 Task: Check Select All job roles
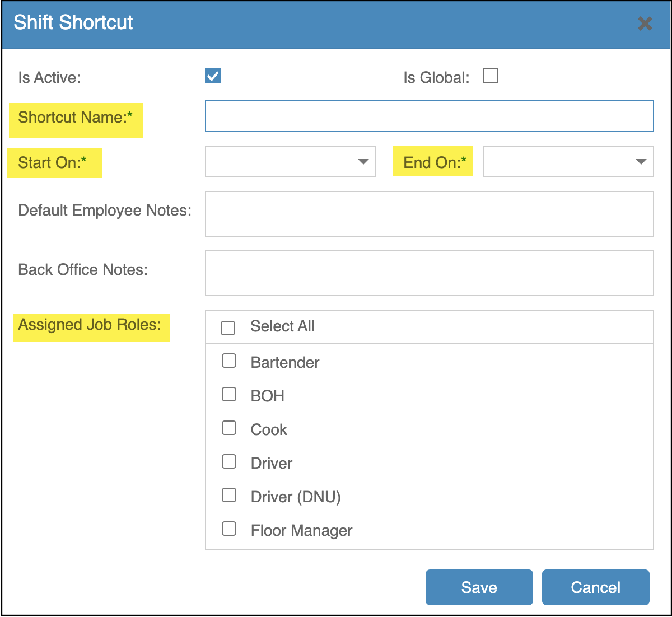tap(228, 328)
